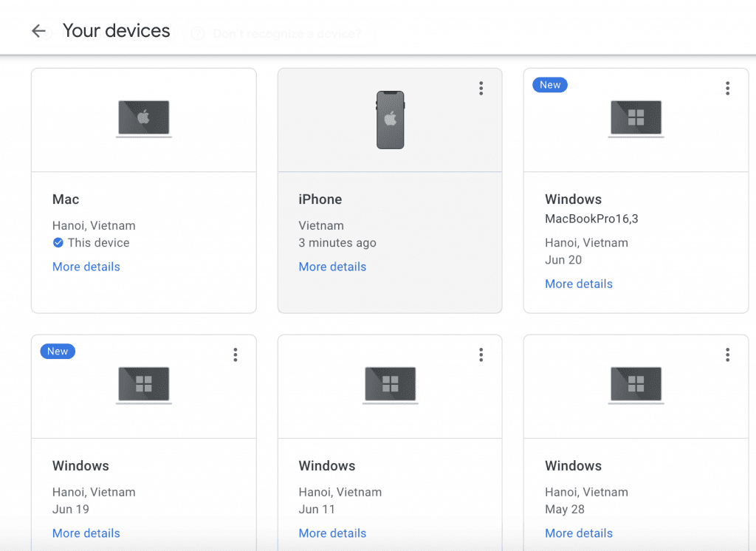Screen dimensions: 756x551
Task: Click the Jun 19 date text
Action: point(71,510)
